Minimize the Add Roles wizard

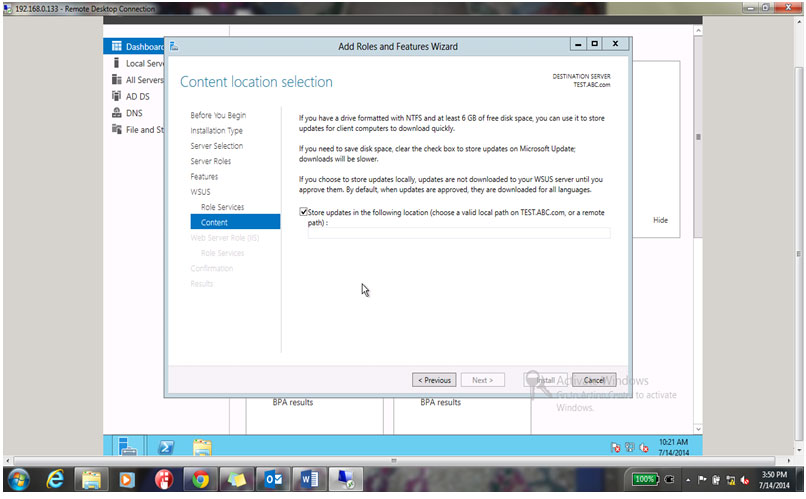click(x=578, y=44)
